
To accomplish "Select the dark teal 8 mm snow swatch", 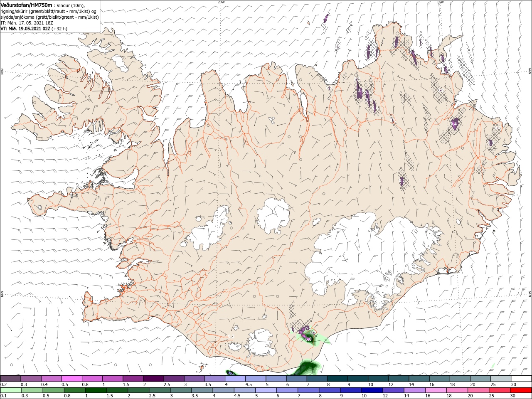I will (x=337, y=379).
